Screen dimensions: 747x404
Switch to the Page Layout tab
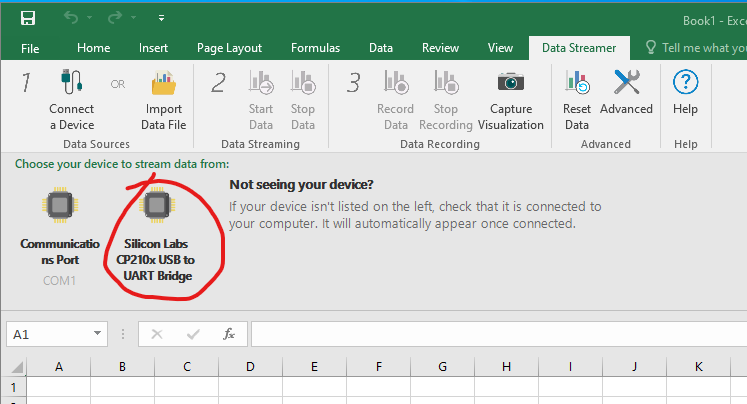pyautogui.click(x=229, y=48)
